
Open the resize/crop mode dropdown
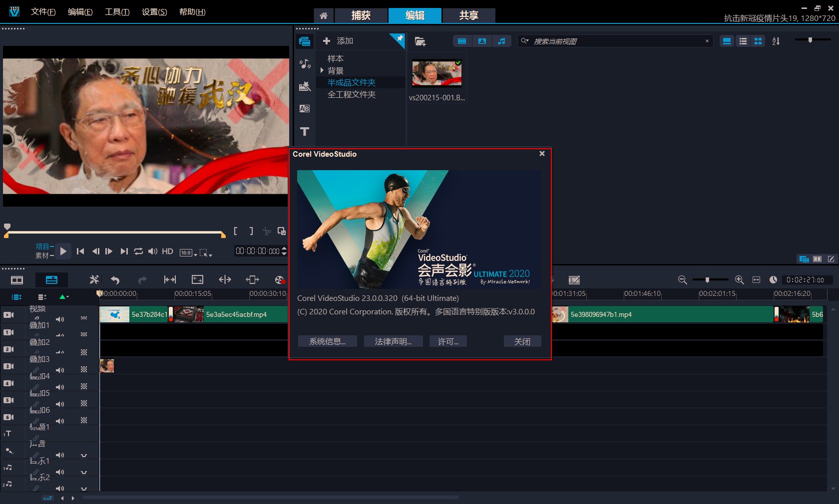pyautogui.click(x=206, y=253)
